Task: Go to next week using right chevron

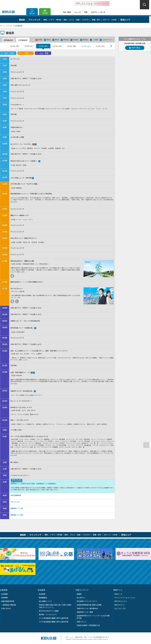Action: (111, 46)
